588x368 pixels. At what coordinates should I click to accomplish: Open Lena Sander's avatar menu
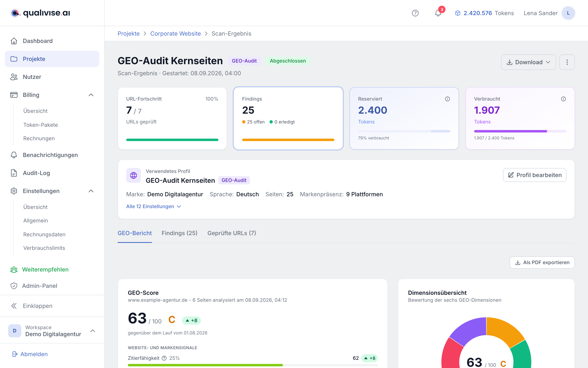568,13
